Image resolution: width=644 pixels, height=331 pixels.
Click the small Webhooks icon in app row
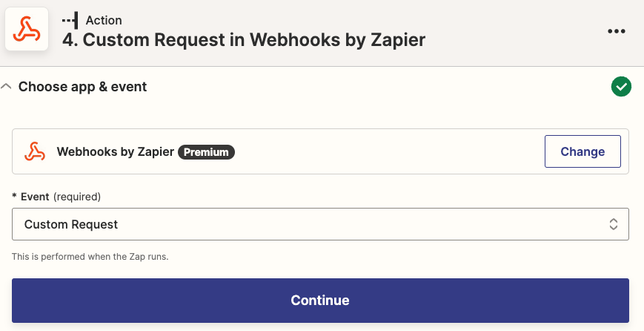tap(35, 151)
